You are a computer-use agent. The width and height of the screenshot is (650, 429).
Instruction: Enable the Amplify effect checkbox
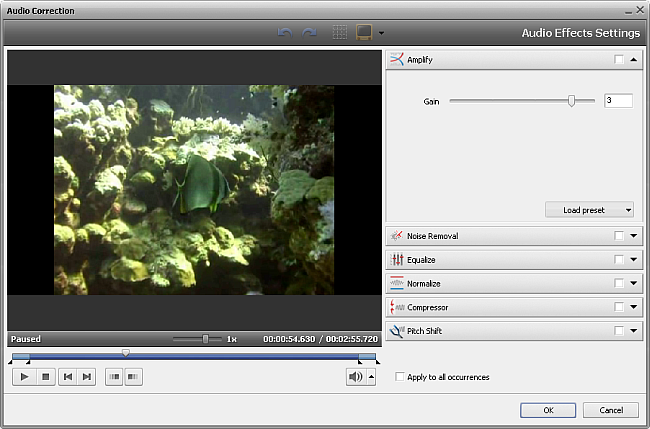[619, 60]
